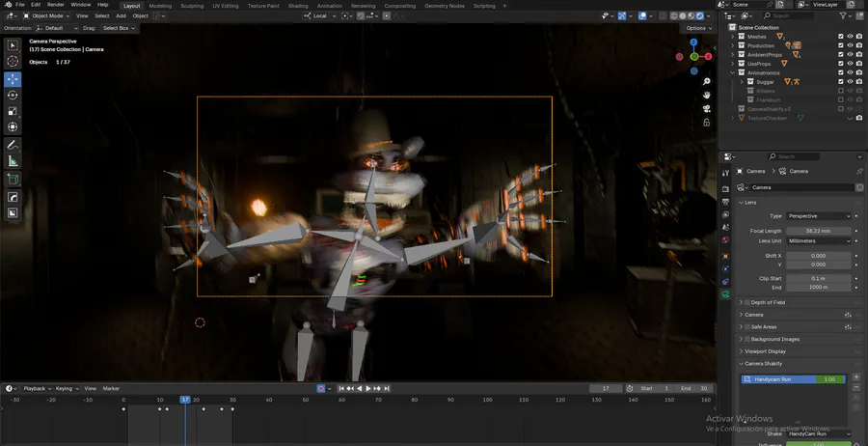Click the outliner filter funnel icon
868x446 pixels.
[843, 16]
